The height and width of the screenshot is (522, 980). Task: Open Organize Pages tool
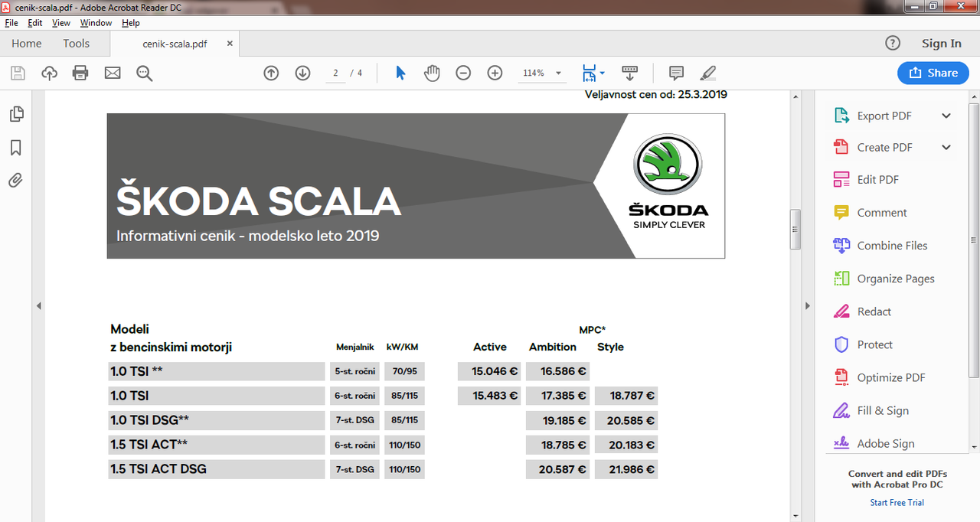(x=884, y=279)
